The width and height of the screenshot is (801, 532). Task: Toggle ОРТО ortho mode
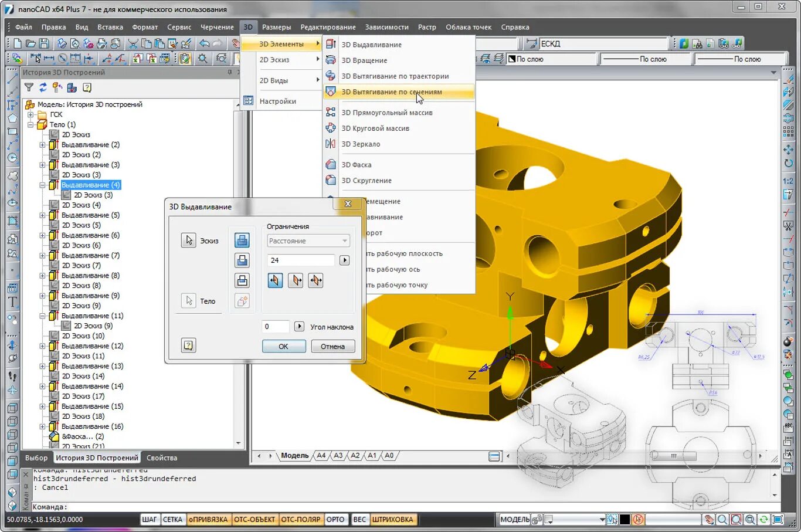pos(335,519)
